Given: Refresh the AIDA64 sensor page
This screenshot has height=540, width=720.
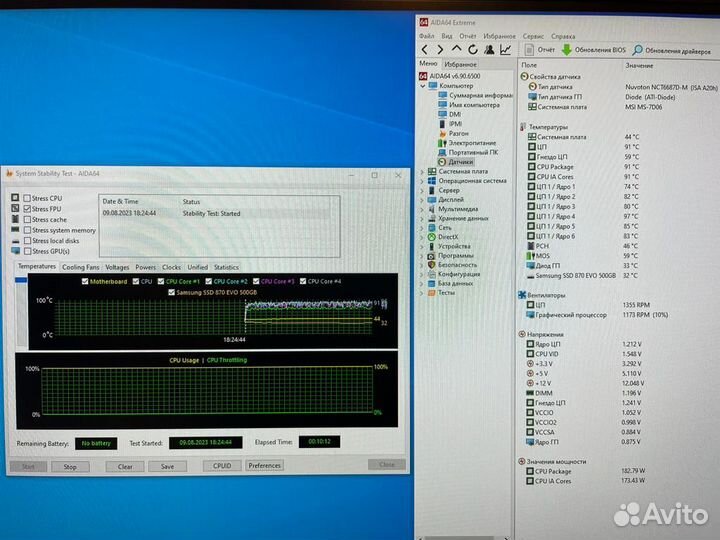Looking at the screenshot, I should tap(472, 49).
